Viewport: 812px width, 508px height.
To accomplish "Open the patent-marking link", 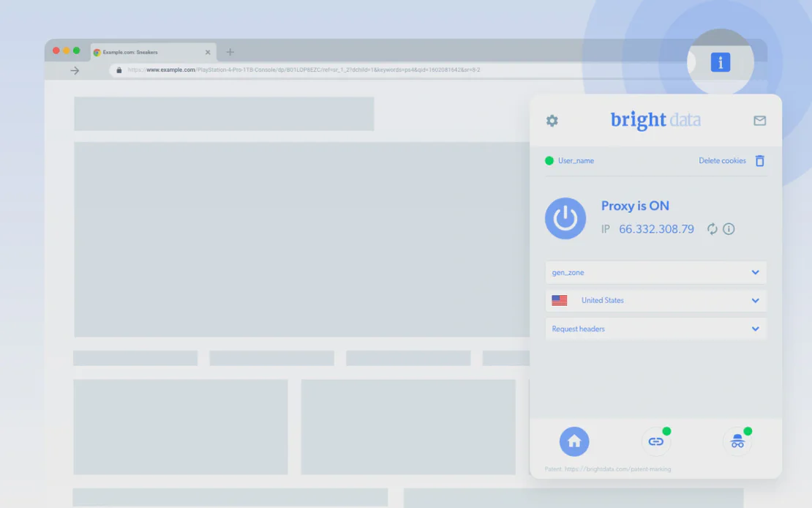I will (x=618, y=469).
